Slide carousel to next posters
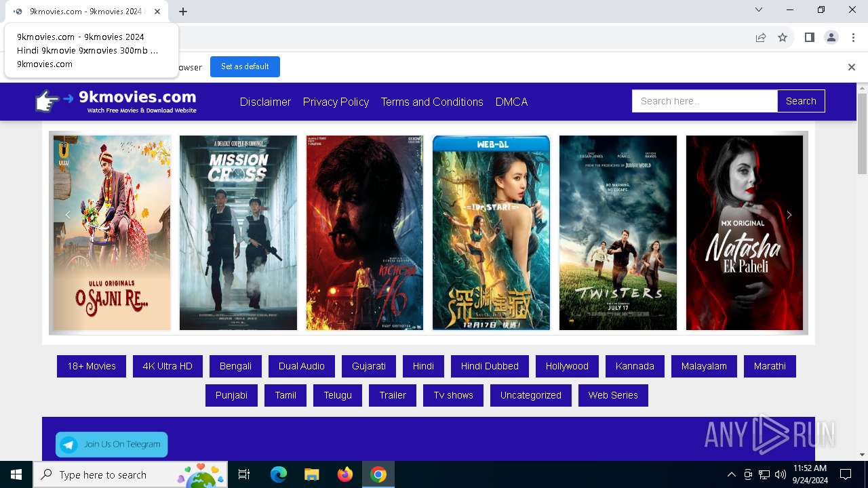The width and height of the screenshot is (868, 488). click(x=789, y=215)
